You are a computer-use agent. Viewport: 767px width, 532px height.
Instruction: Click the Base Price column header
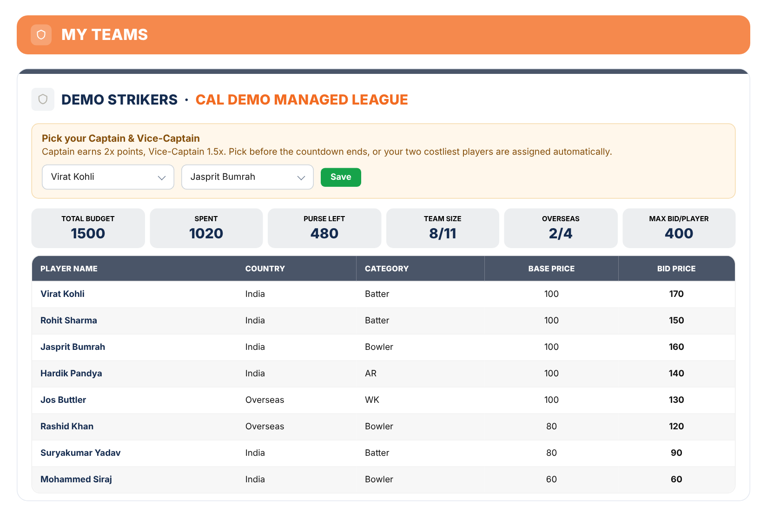[551, 269]
